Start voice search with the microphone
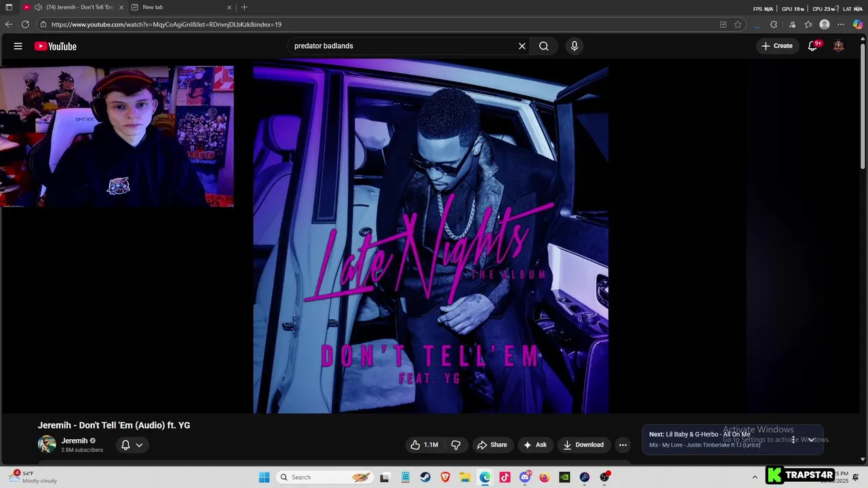868x488 pixels. tap(574, 46)
